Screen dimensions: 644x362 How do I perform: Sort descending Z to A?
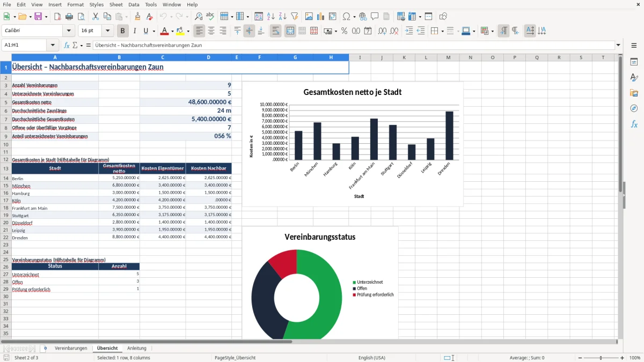click(283, 17)
